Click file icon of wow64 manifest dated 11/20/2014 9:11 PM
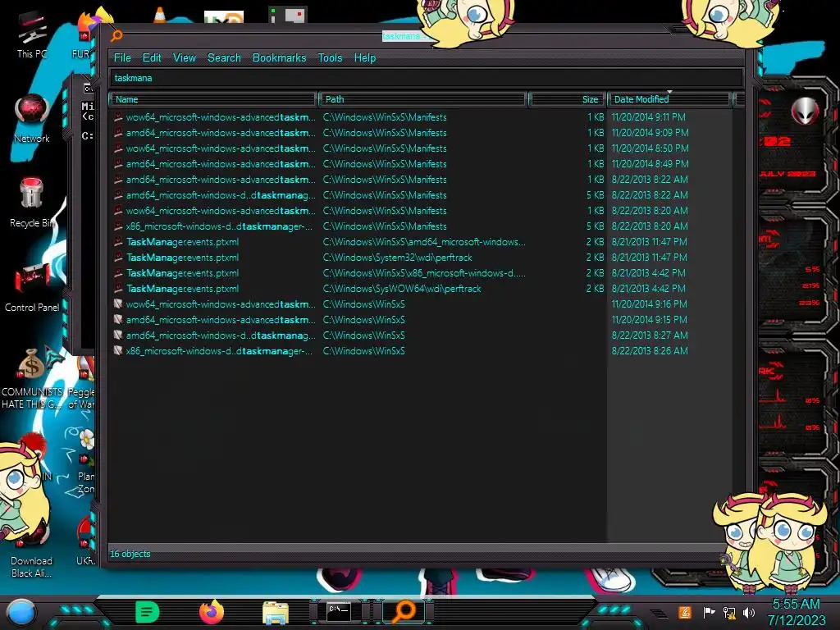Viewport: 840px width, 630px height. coord(118,116)
